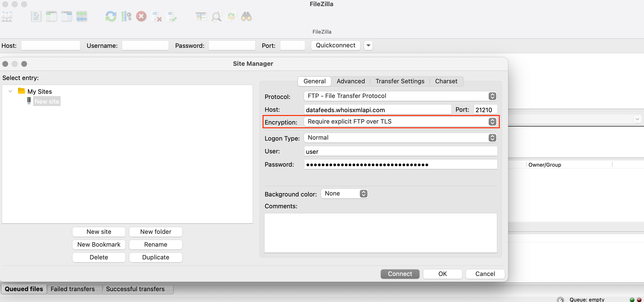This screenshot has width=644, height=302.
Task: Open the Logon Type dropdown
Action: click(x=400, y=138)
